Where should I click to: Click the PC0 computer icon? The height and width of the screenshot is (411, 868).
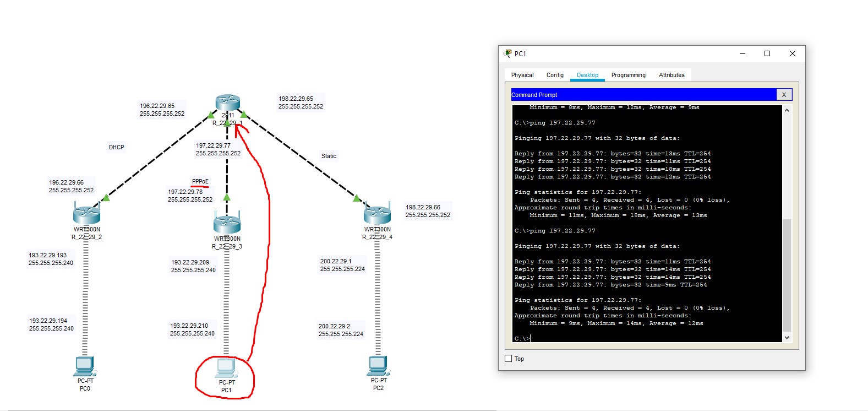pos(85,366)
